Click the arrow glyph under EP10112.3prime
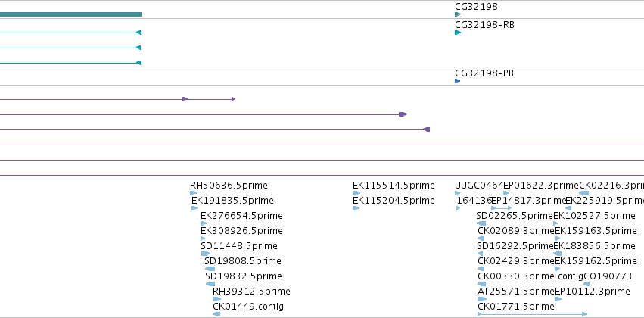This screenshot has height=318, width=644. click(x=558, y=299)
